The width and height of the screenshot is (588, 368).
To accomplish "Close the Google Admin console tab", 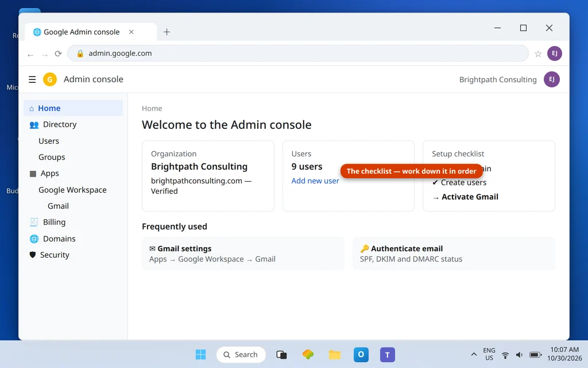I will (131, 32).
